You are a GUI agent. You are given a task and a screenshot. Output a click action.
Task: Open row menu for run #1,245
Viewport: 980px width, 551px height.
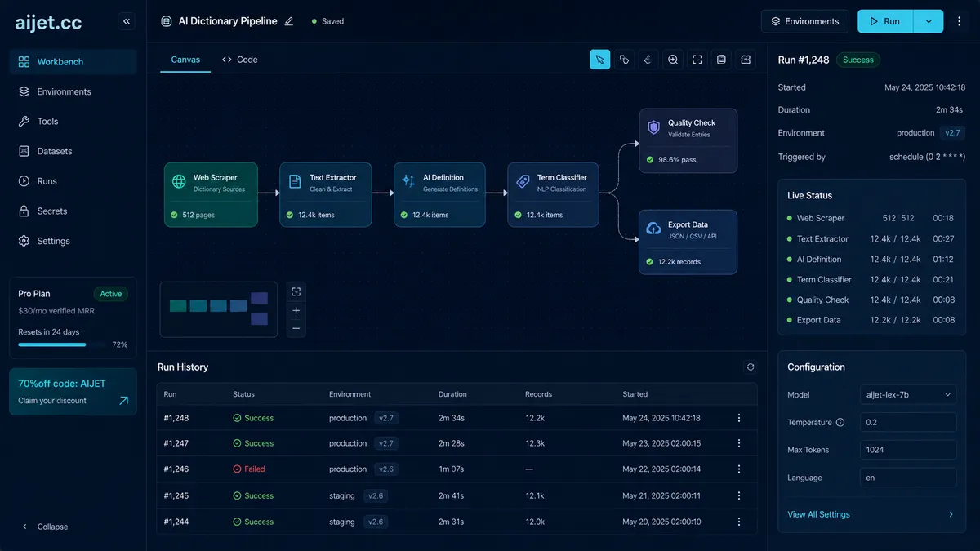[739, 495]
